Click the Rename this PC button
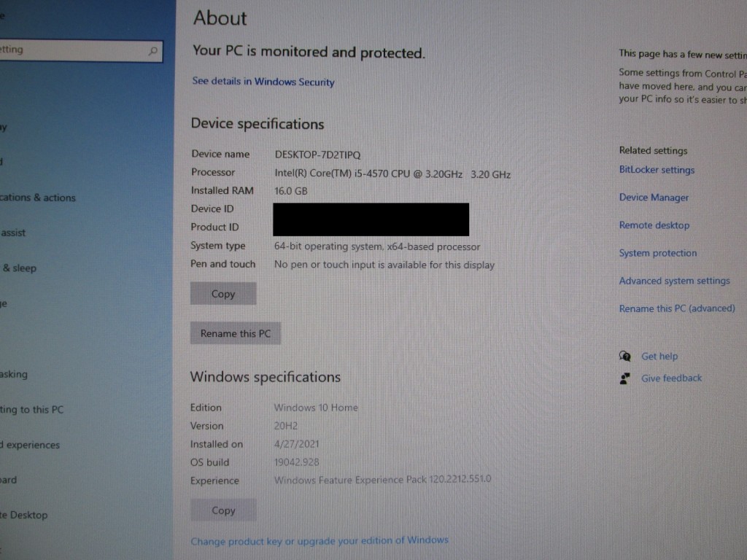The height and width of the screenshot is (560, 747). tap(236, 333)
